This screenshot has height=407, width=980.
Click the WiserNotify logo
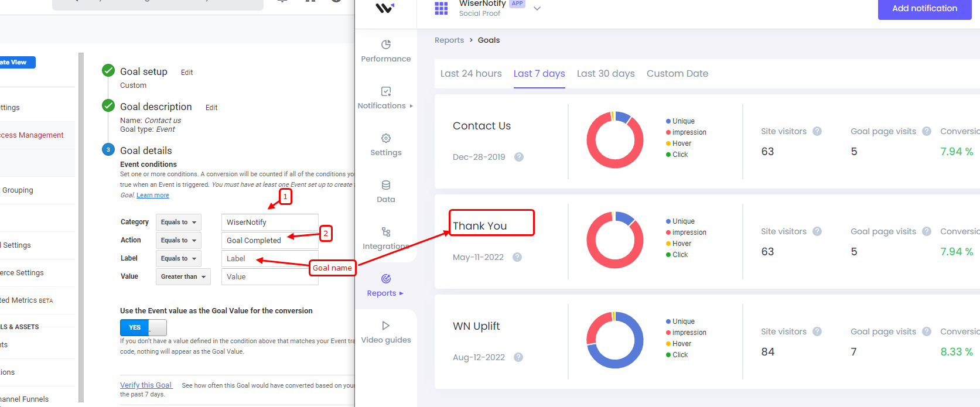385,8
